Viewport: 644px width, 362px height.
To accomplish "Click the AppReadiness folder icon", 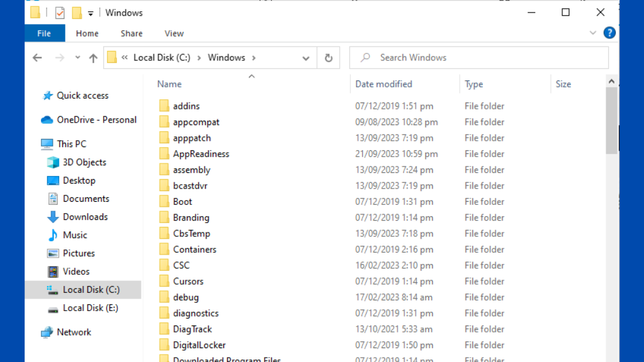I will point(164,154).
